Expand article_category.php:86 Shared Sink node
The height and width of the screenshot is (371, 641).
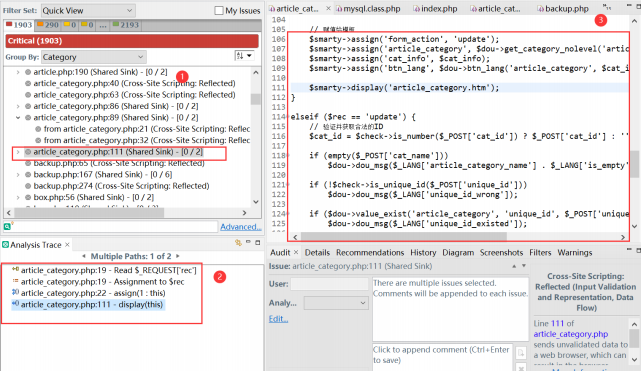click(18, 106)
